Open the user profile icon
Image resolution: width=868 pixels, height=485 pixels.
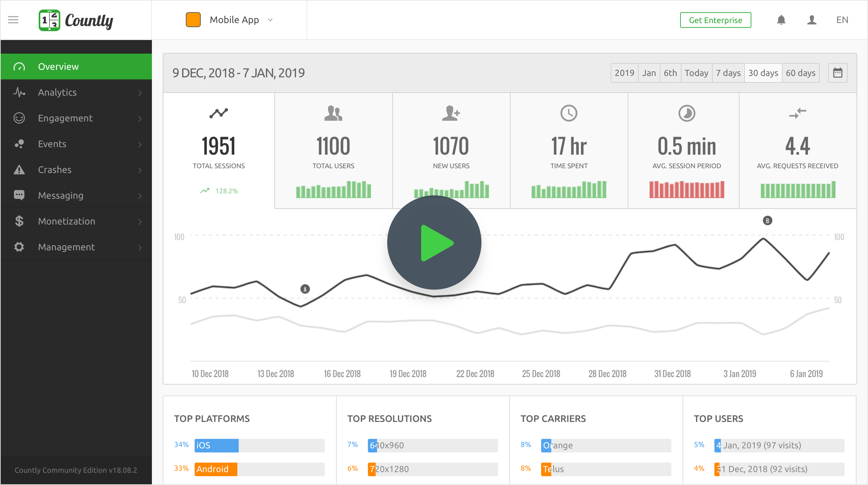coord(812,20)
